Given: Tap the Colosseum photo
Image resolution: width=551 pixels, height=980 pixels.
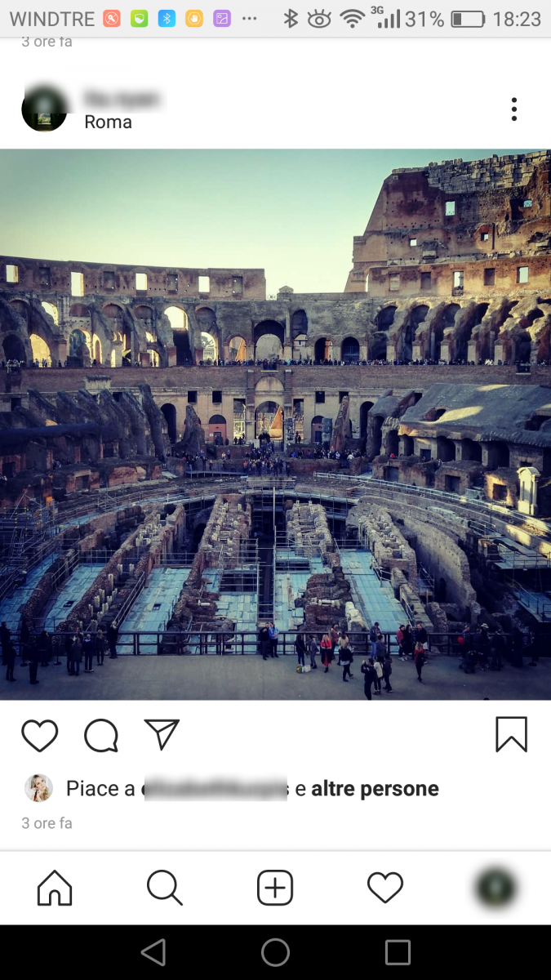Looking at the screenshot, I should tap(275, 425).
